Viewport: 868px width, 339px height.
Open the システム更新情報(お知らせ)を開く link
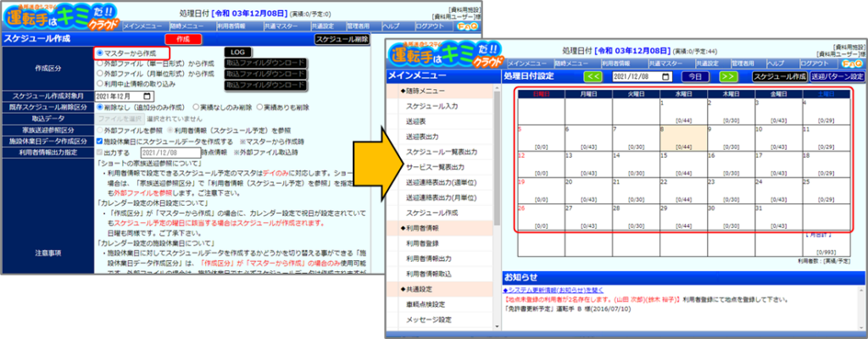(x=553, y=290)
